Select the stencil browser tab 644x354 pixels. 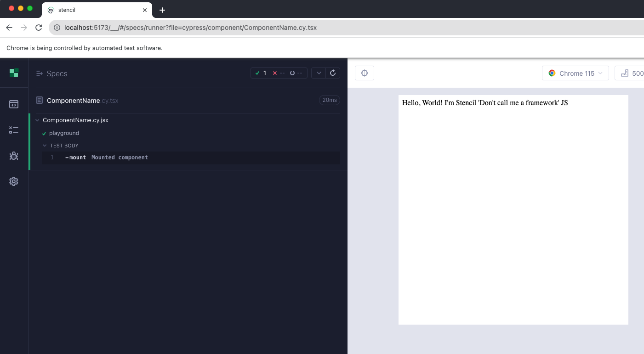97,10
